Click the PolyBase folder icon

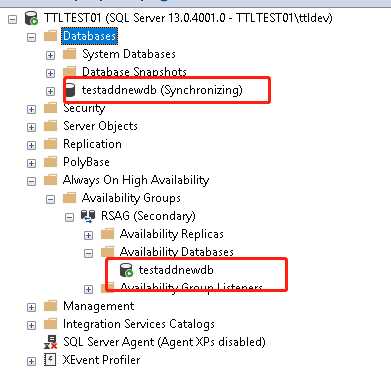click(x=50, y=162)
